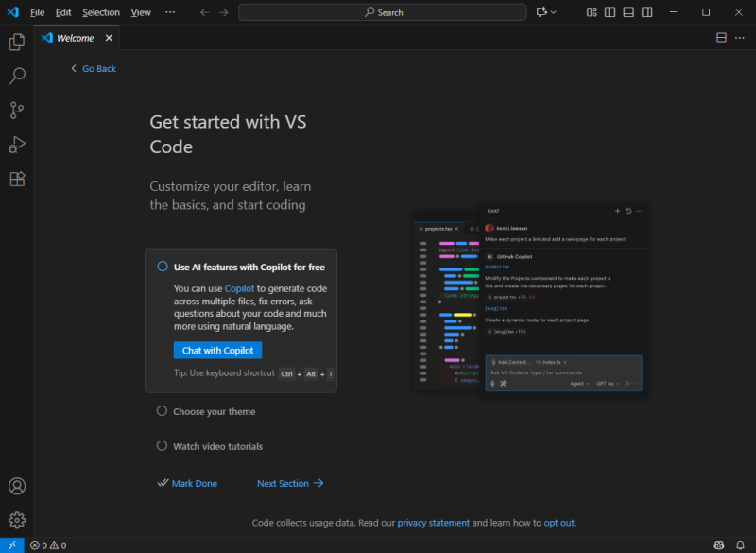Click the Copilot chat preview image

[531, 299]
